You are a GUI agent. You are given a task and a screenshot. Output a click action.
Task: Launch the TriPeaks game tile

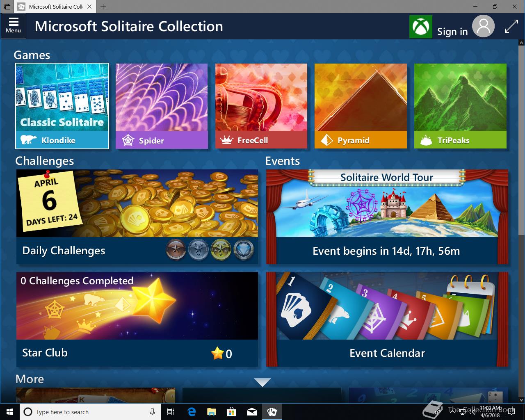[x=460, y=106]
